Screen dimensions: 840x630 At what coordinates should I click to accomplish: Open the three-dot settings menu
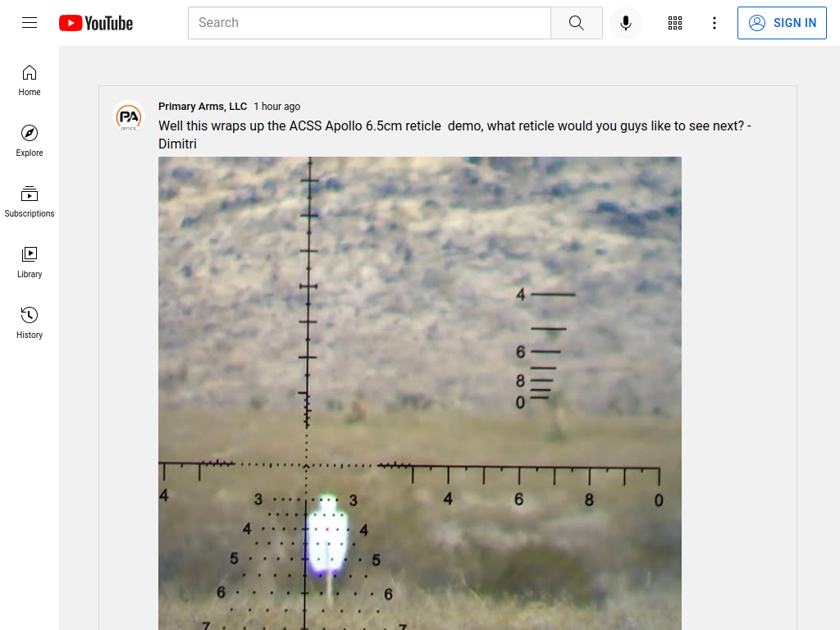point(714,23)
